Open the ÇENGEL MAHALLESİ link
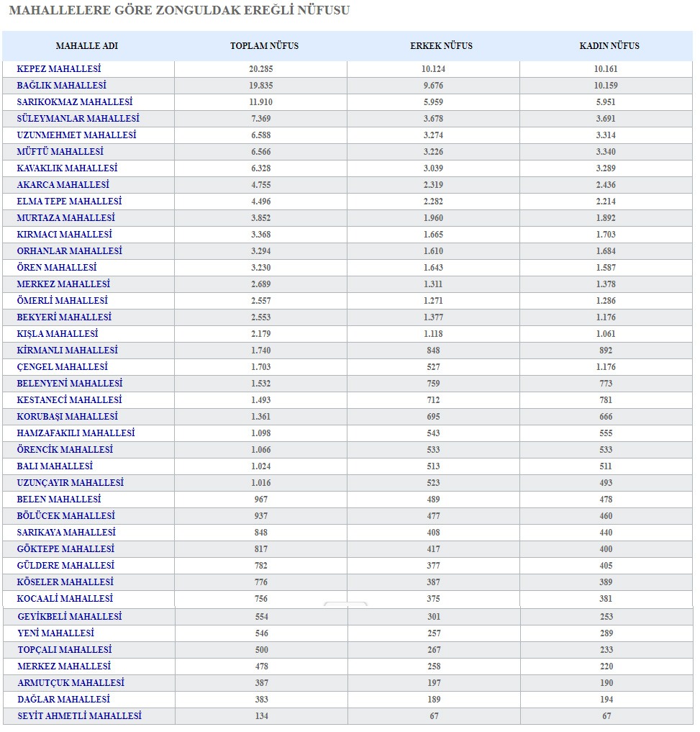This screenshot has width=700, height=732. click(x=62, y=367)
